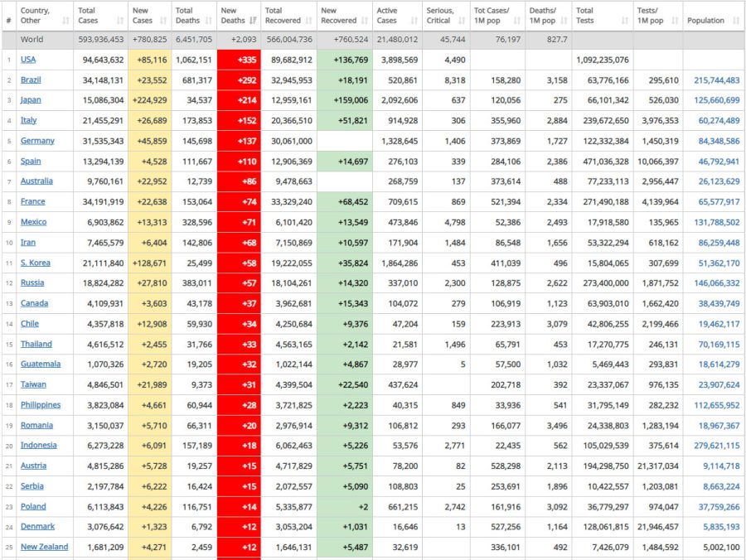Sort by Country, Other column arrows
The image size is (746, 560).
[65, 21]
